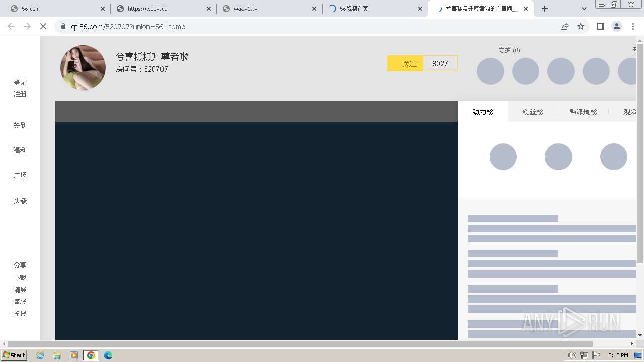Select the 助力榜 tab
The image size is (644, 362).
click(x=482, y=112)
